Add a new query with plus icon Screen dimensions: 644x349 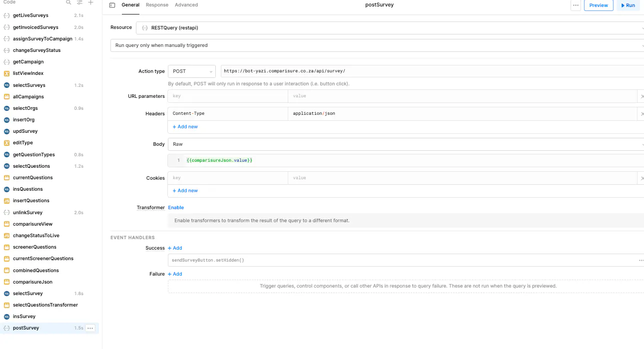click(x=90, y=2)
